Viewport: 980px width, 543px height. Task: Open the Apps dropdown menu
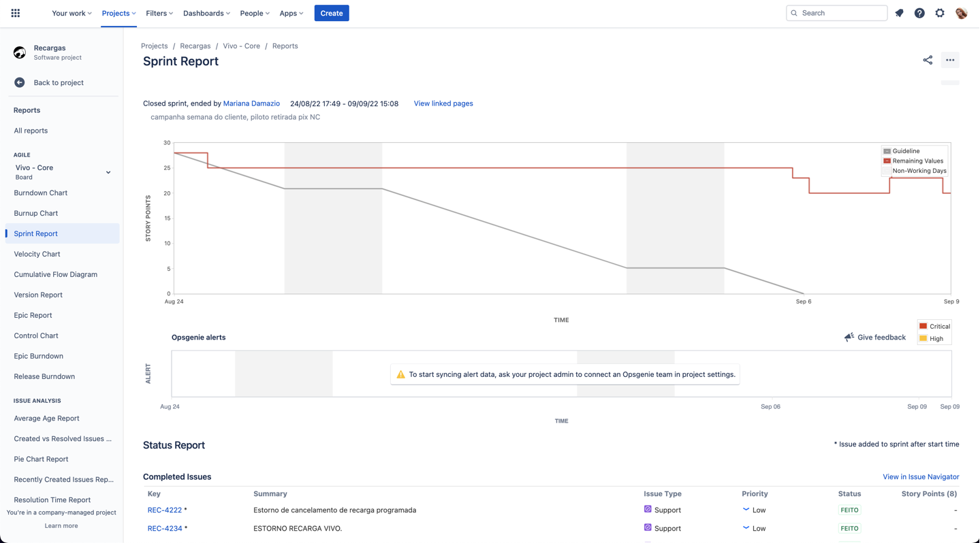tap(291, 13)
